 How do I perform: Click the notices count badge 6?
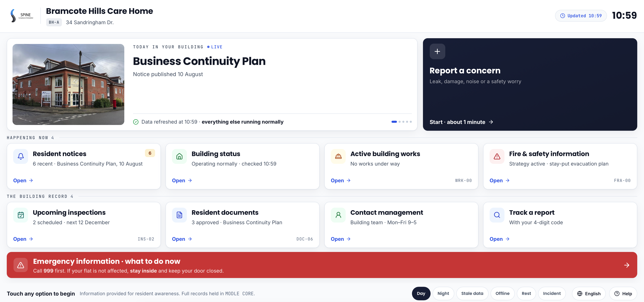(150, 153)
